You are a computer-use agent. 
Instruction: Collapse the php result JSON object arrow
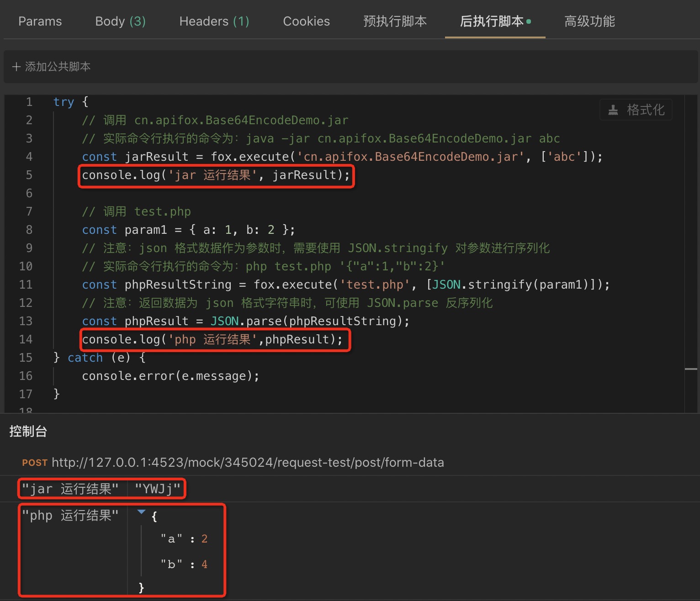[141, 512]
